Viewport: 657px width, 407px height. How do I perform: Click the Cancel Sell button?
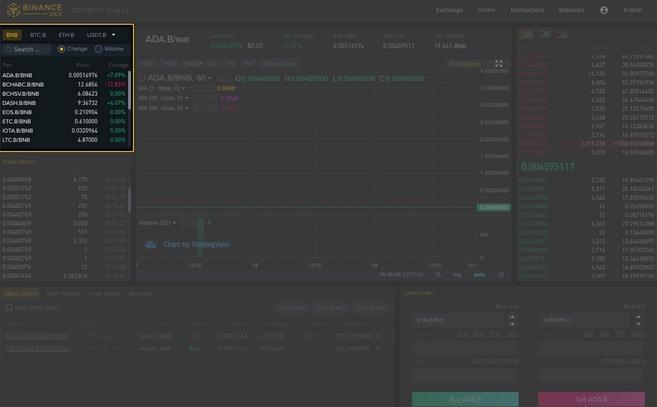372,308
